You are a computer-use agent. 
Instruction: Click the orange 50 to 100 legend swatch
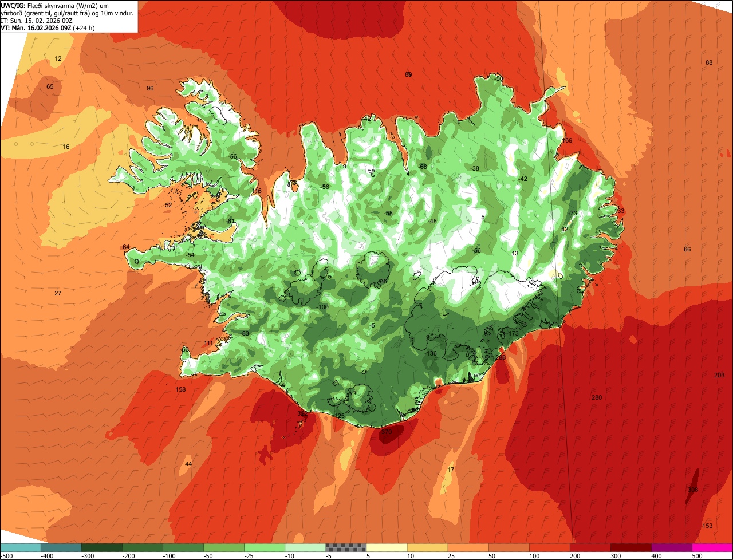[508, 547]
